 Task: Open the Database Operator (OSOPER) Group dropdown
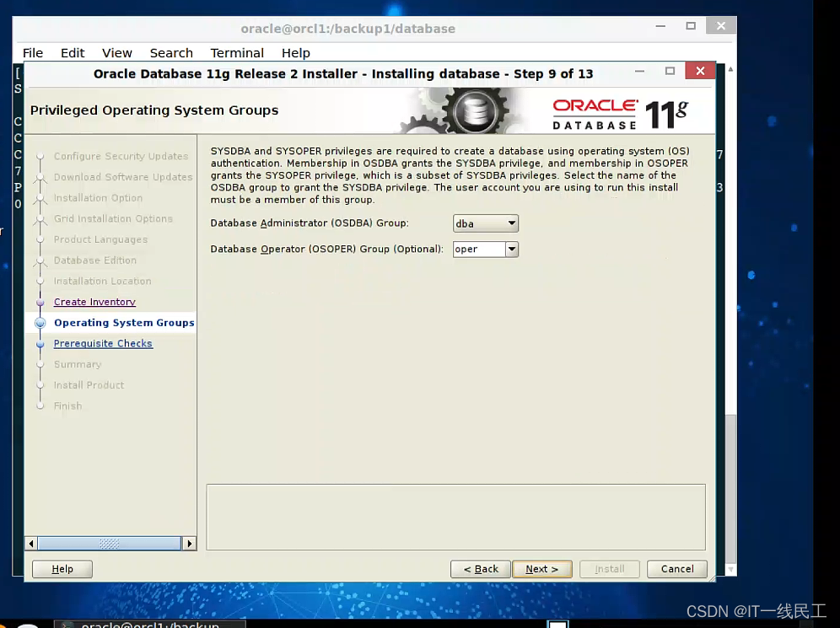(512, 249)
